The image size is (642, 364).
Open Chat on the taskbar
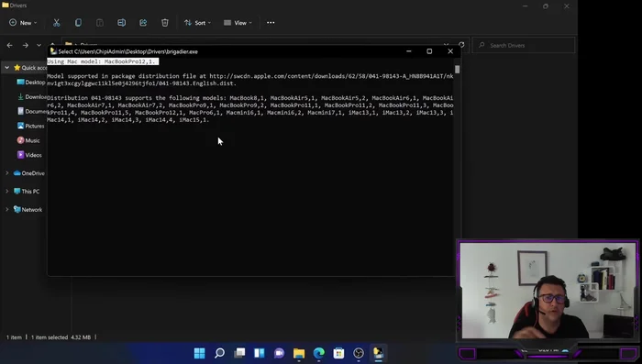(x=279, y=353)
